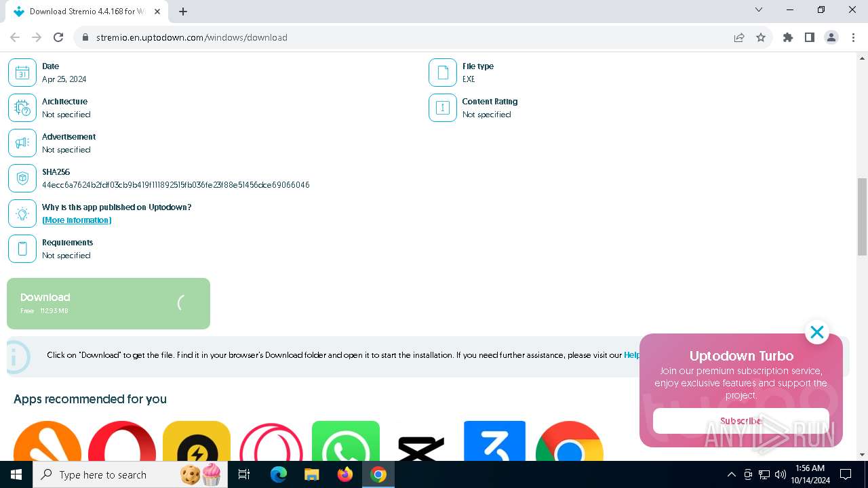Click the lightbulb icon beside Why is this app published
Image resolution: width=868 pixels, height=488 pixels.
point(22,213)
